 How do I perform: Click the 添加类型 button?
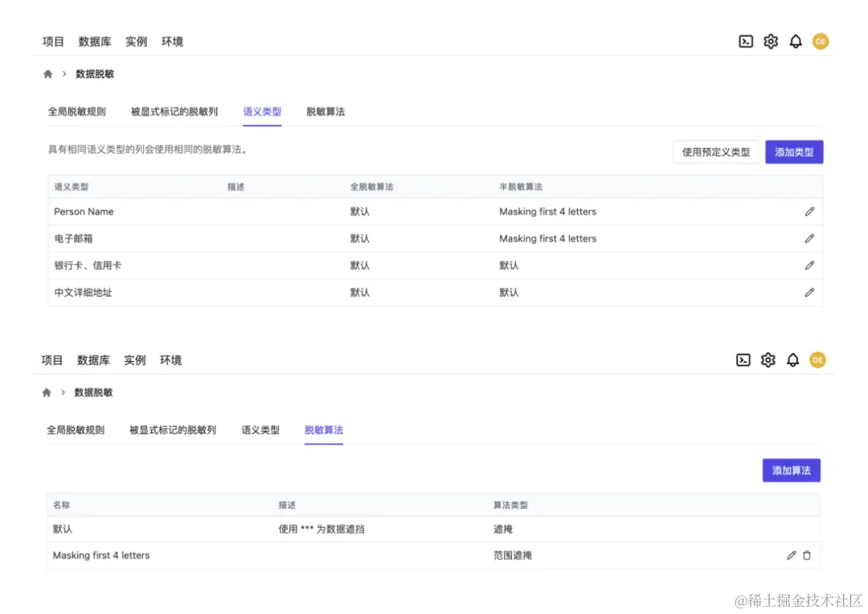pyautogui.click(x=794, y=152)
